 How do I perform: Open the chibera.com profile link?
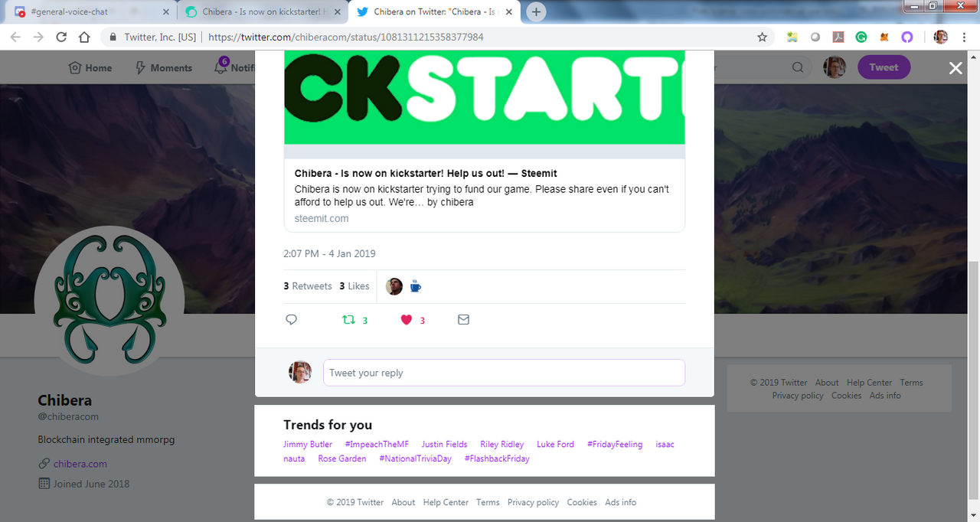pyautogui.click(x=80, y=464)
